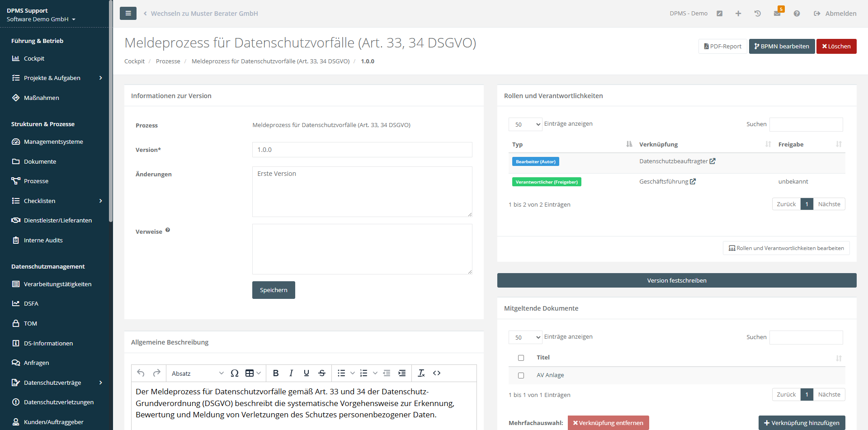The image size is (868, 430).
Task: Open Verarbeitungstätigkeiten in sidebar
Action: coord(57,284)
